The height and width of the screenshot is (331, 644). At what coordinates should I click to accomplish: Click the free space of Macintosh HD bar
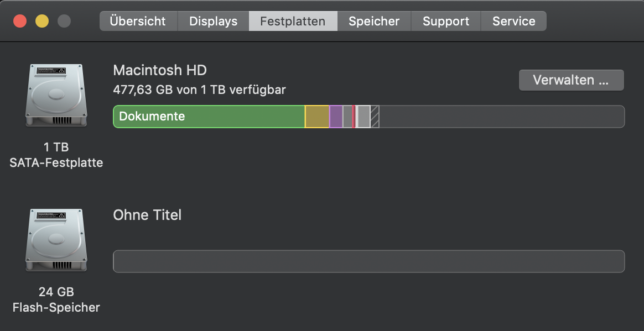pos(501,117)
